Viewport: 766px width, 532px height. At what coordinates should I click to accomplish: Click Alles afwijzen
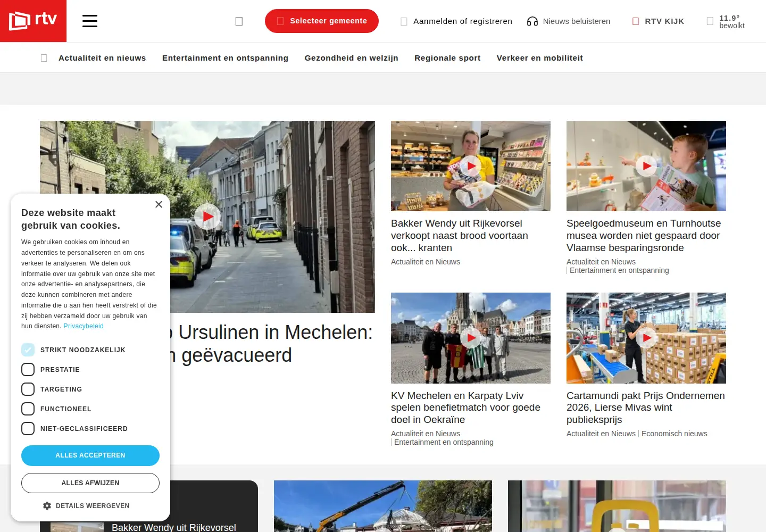pyautogui.click(x=90, y=483)
